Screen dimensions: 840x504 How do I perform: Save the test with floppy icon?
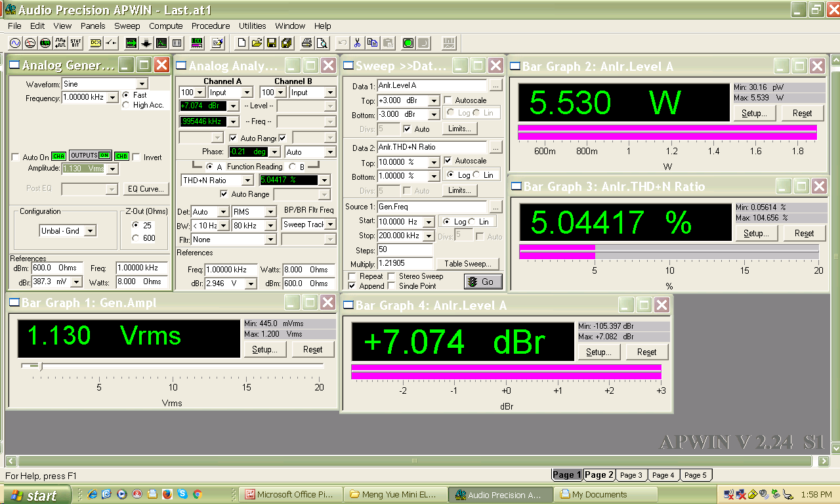click(x=272, y=43)
